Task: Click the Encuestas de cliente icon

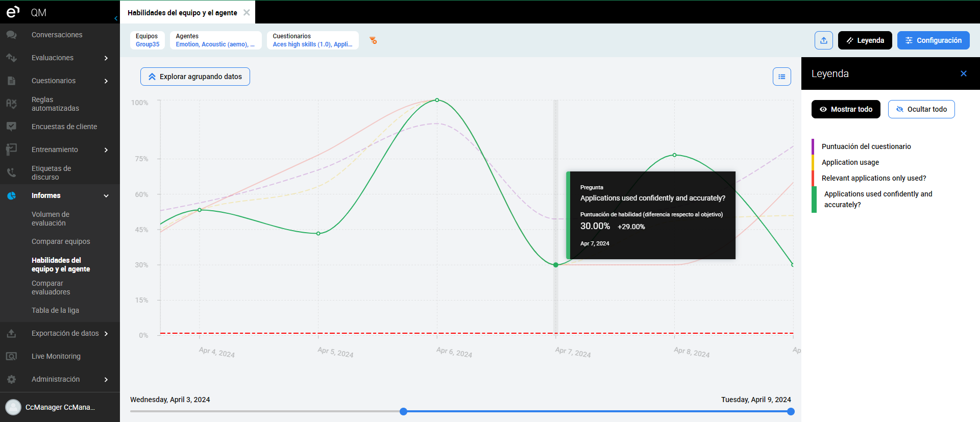Action: pos(11,127)
